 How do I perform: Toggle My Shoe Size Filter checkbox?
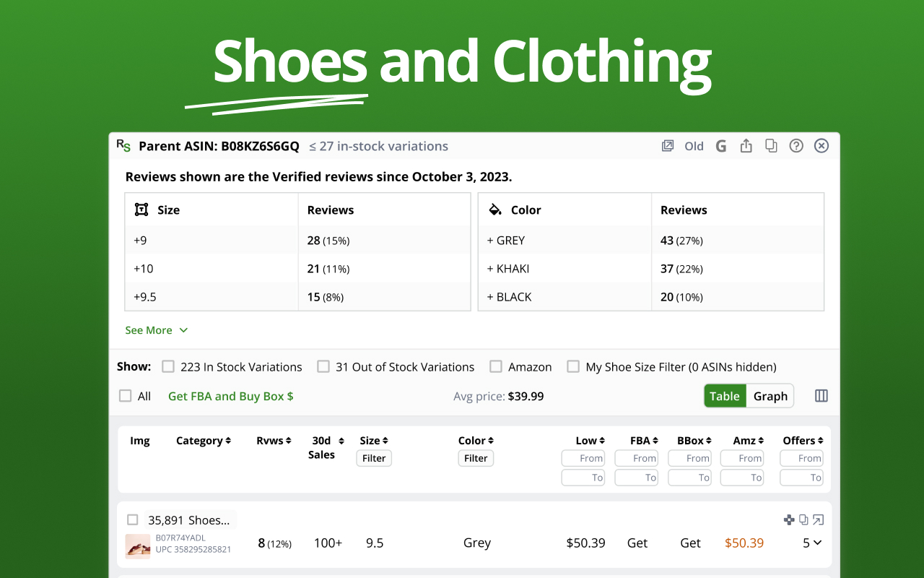click(573, 366)
